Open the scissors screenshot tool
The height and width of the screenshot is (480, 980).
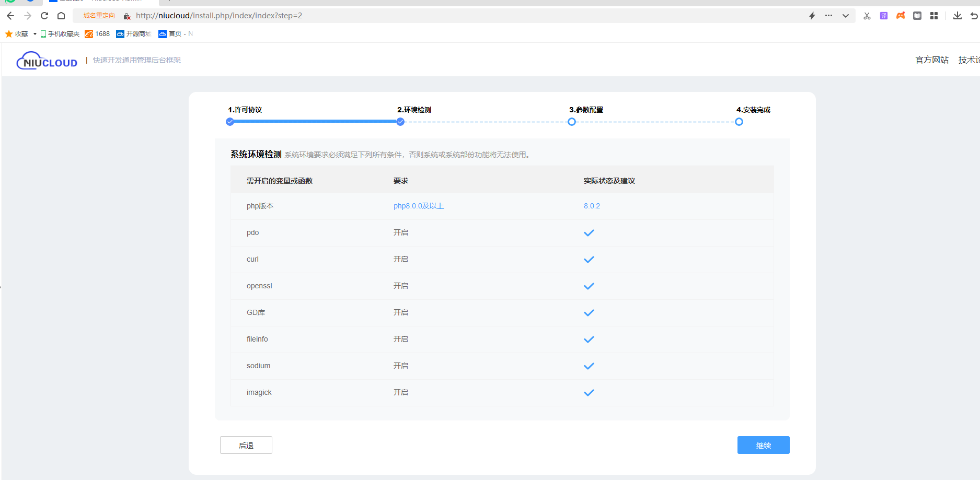[x=867, y=16]
